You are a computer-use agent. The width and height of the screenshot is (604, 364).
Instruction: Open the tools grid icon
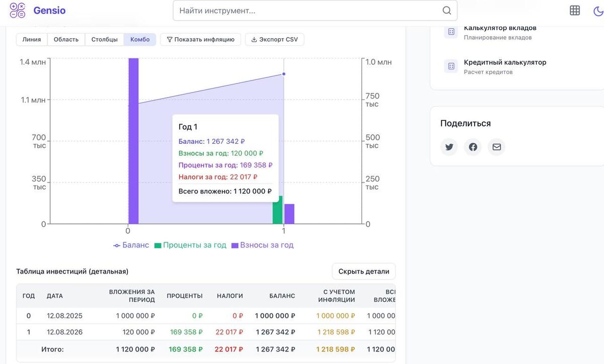coord(575,11)
